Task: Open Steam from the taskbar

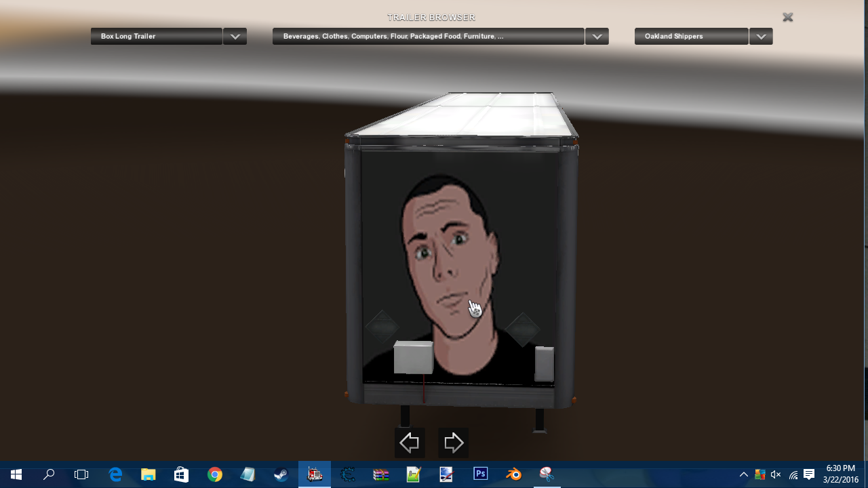Action: pos(281,474)
